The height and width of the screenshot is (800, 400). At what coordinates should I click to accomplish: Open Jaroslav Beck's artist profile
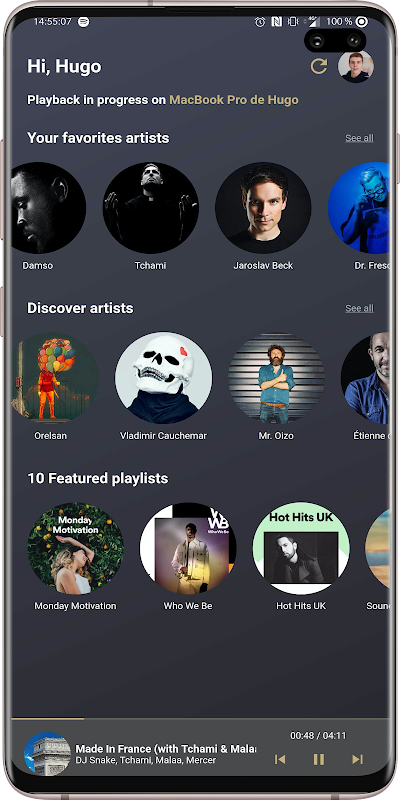click(x=263, y=208)
